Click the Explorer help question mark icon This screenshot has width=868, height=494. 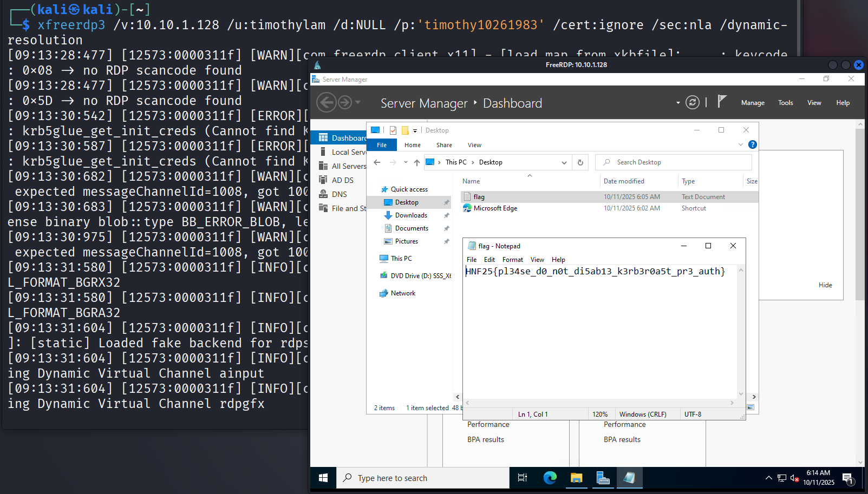click(x=752, y=144)
